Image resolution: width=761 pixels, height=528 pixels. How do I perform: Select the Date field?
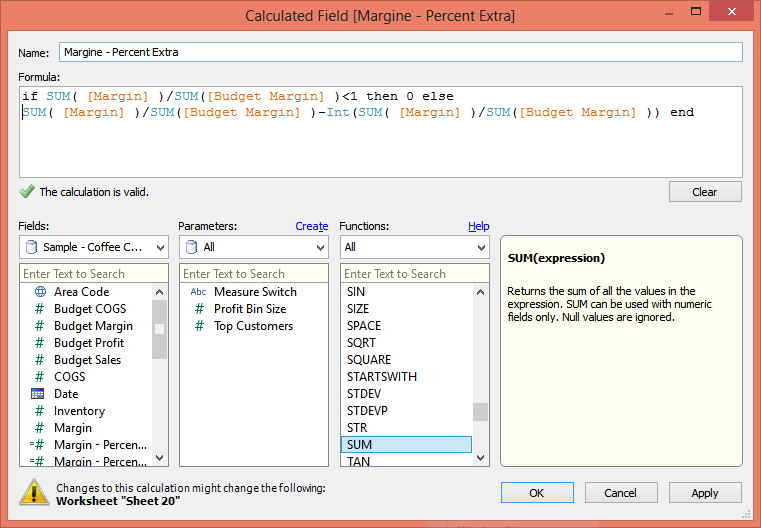(66, 394)
